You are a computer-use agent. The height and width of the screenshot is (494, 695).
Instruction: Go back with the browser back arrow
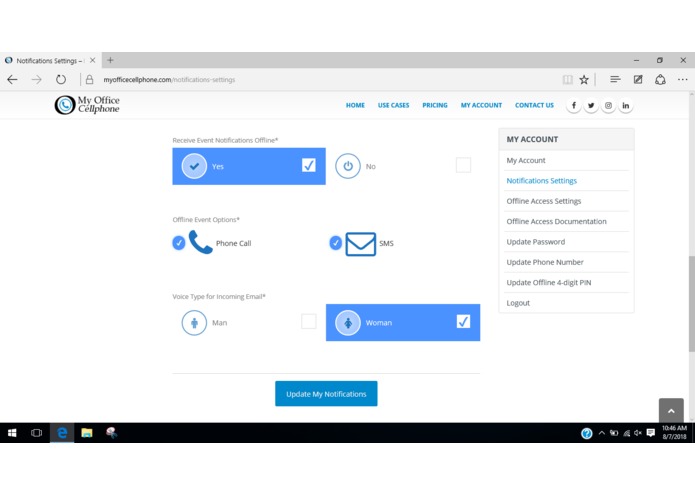12,80
